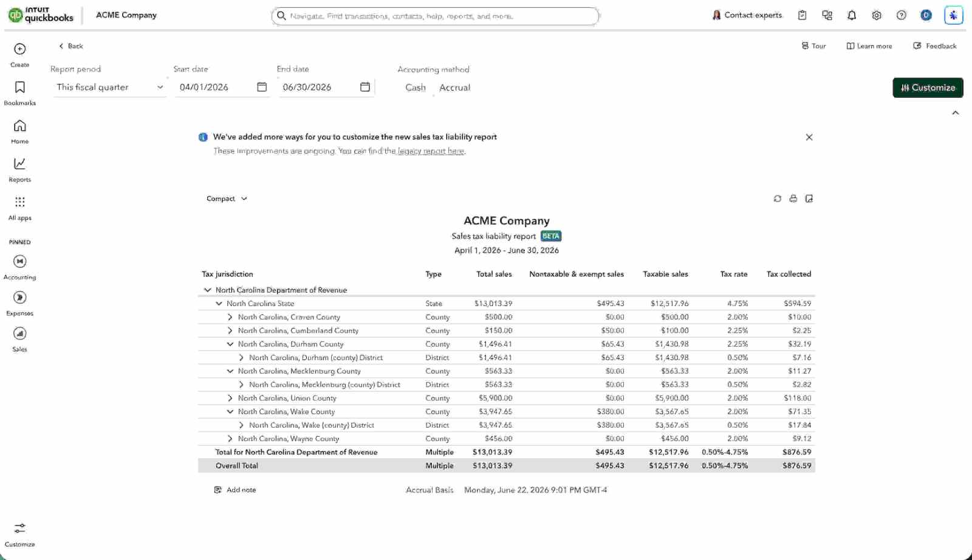Screen dimensions: 972x560
Task: Click Union County total sales $5,900.00
Action: point(496,398)
